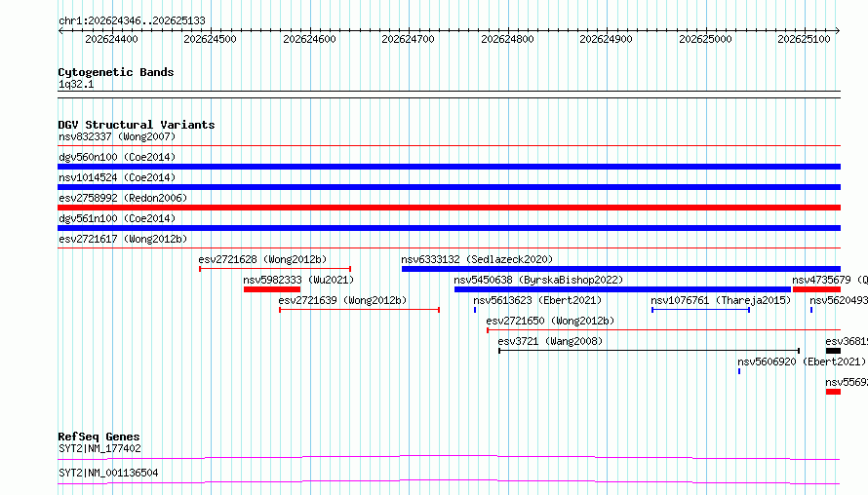
Task: Open variant nsv1014524 (Coe2014) label
Action: click(x=117, y=177)
